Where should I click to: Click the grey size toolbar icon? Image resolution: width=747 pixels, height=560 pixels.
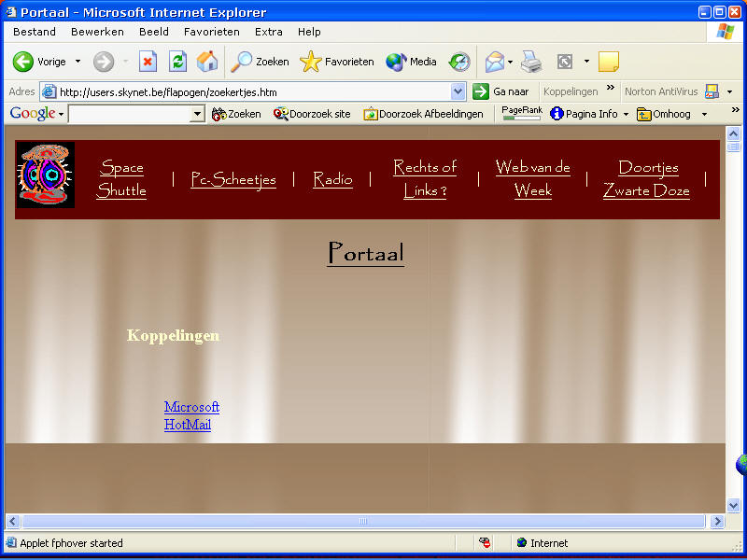point(565,62)
